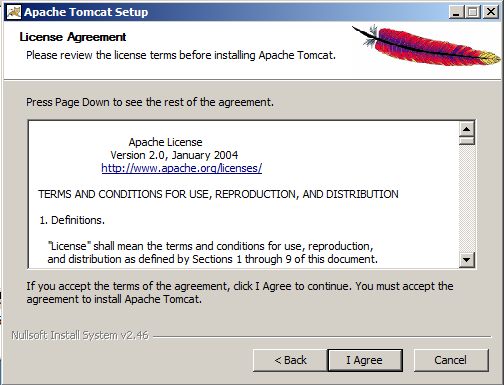Click the License Agreement heading
The image size is (504, 385).
(73, 37)
